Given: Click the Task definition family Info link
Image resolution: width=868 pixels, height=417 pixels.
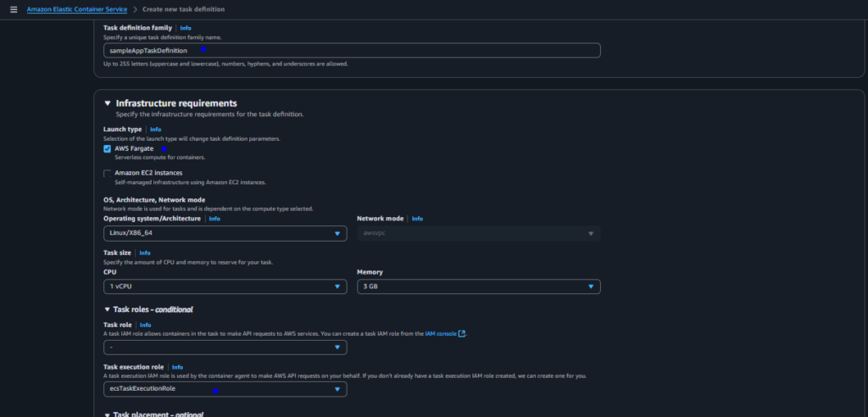Looking at the screenshot, I should pos(186,28).
